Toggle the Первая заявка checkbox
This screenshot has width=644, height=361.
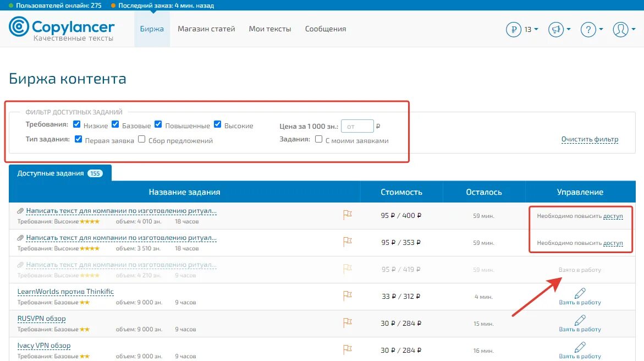coord(79,139)
